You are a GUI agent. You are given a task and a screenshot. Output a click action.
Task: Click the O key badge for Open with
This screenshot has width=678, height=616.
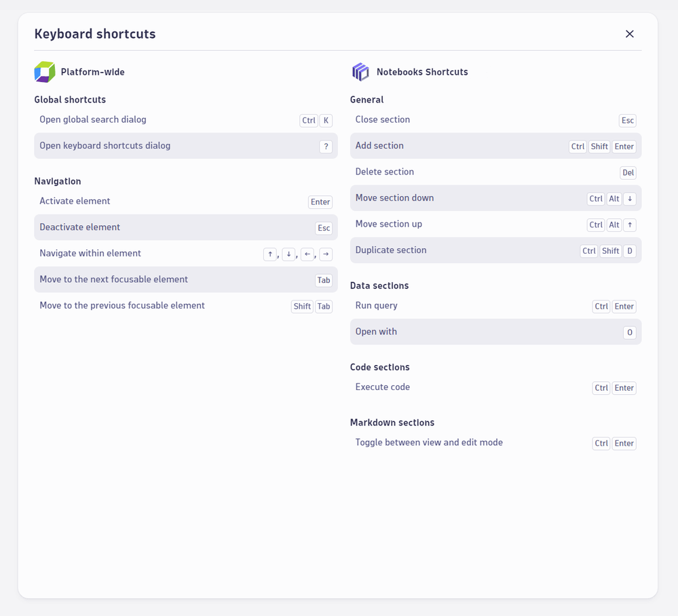tap(630, 332)
